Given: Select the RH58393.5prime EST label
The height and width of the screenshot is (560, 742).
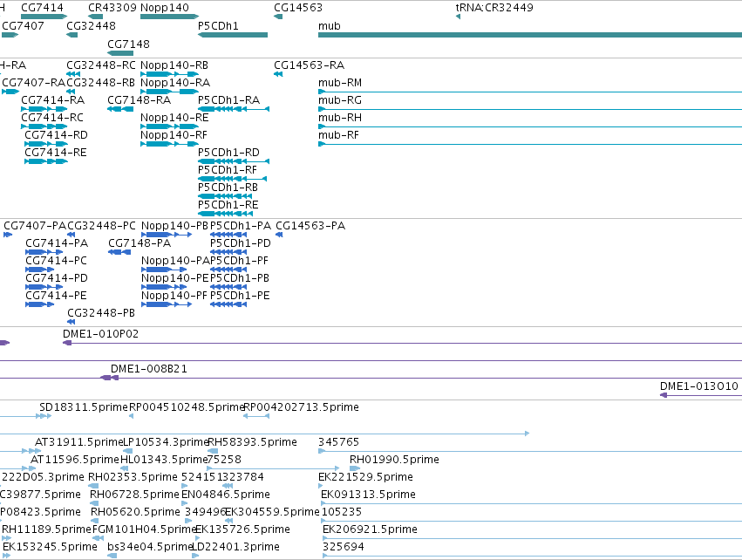Looking at the screenshot, I should tap(253, 442).
